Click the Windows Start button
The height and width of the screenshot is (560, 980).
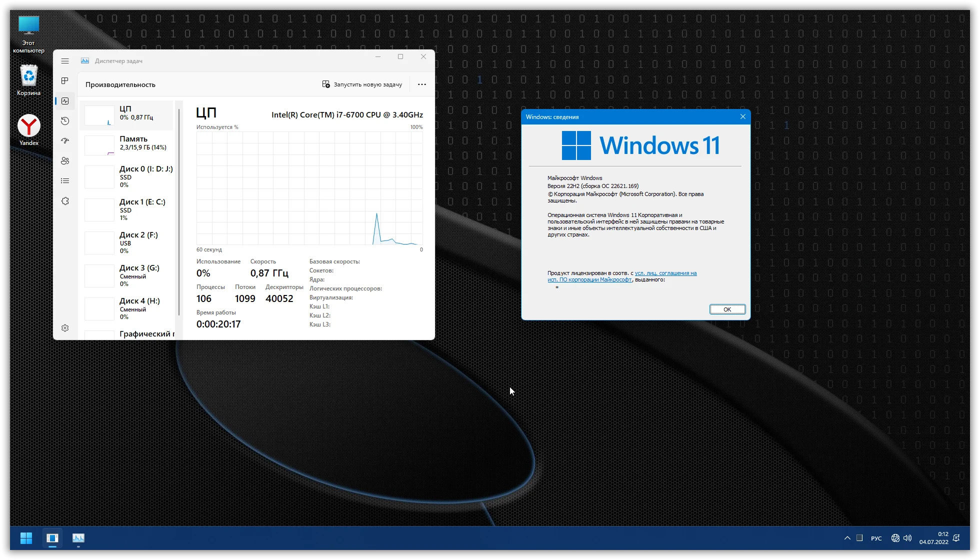[x=26, y=538]
